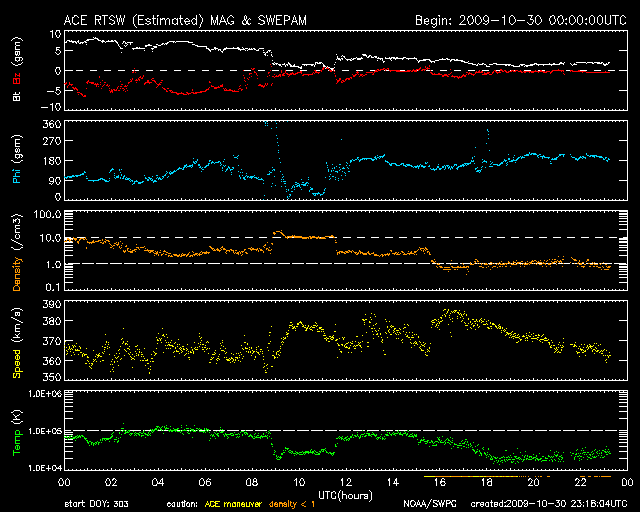Click the "UTC(hours)" x-axis title
The width and height of the screenshot is (640, 512).
(x=345, y=495)
